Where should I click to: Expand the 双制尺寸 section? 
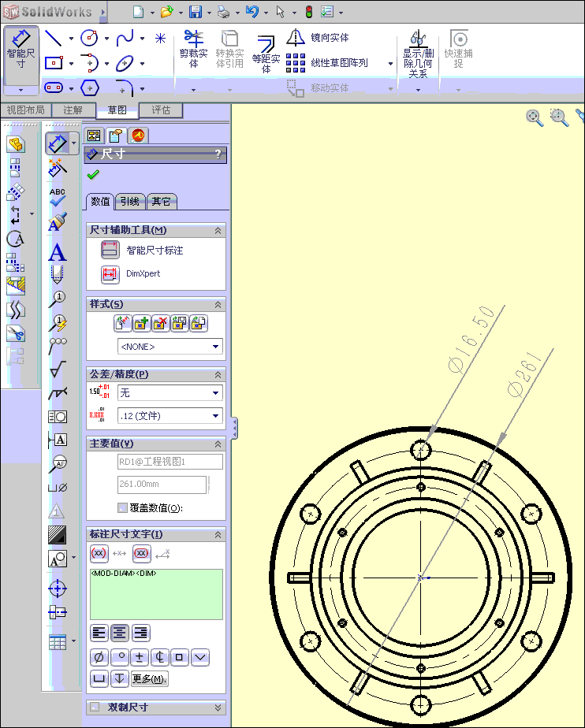pyautogui.click(x=218, y=708)
